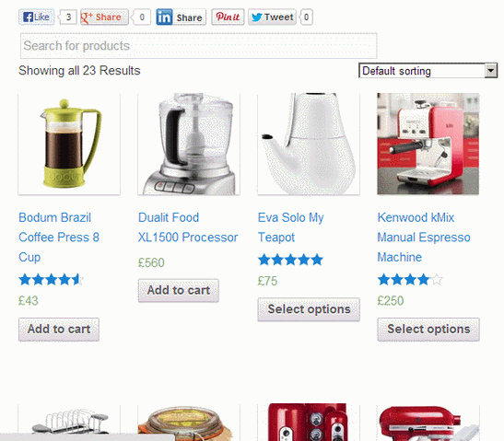Viewport: 504px width, 441px height.
Task: Open the Kenwood kMix Manual Espresso Machine link
Action: (x=424, y=238)
